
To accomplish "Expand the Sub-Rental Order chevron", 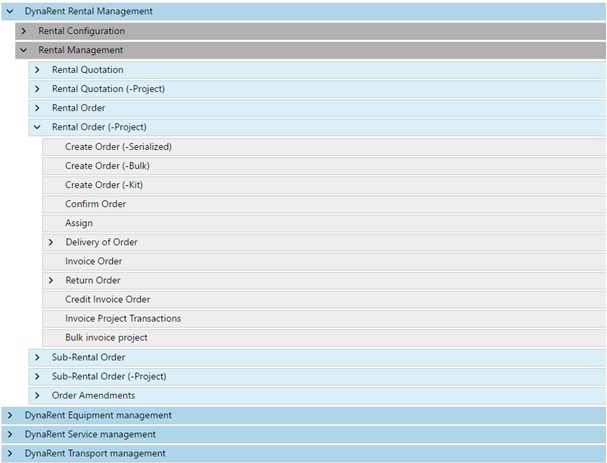I will pos(37,357).
